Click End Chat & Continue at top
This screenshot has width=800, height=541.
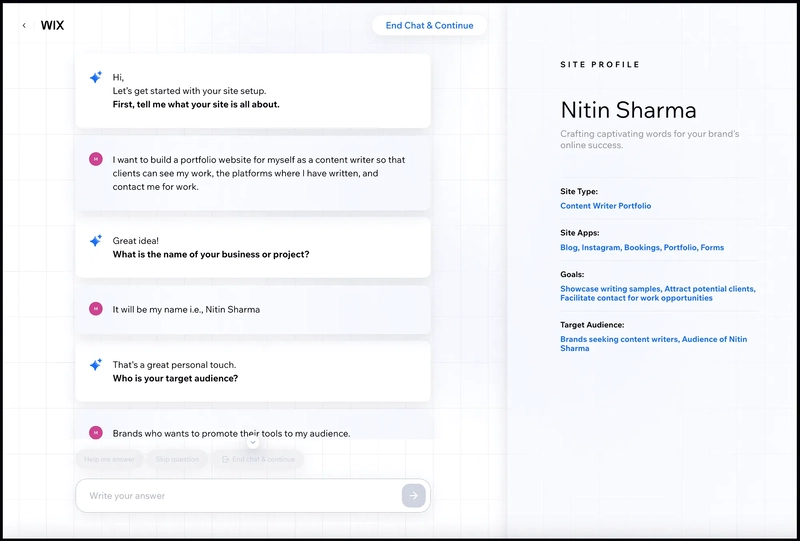[429, 26]
